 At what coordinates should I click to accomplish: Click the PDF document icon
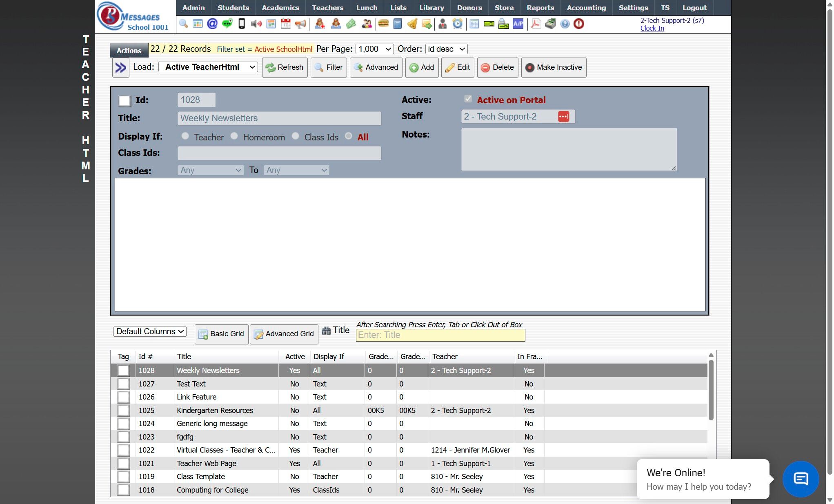click(536, 24)
